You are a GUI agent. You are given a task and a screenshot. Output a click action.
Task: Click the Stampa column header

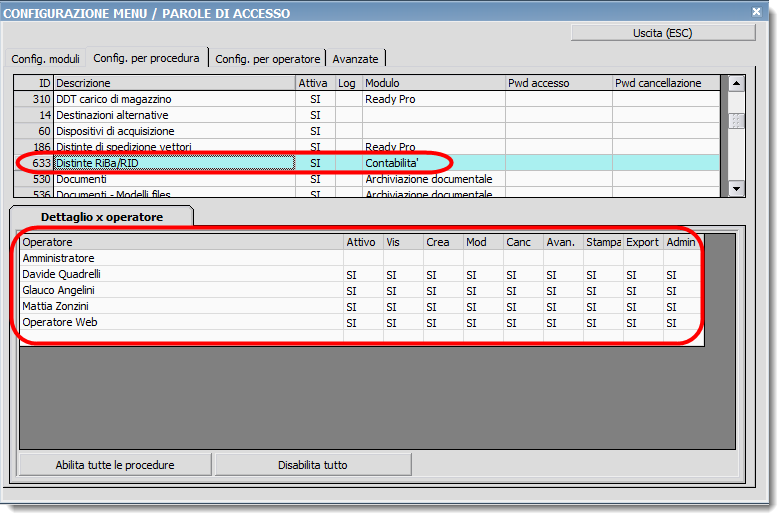click(603, 242)
